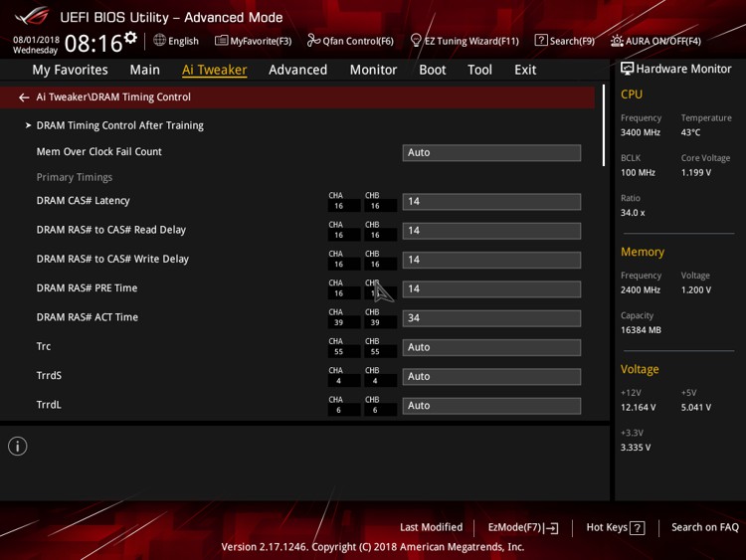746x560 pixels.
Task: Toggle AURA ON/OFF(F4)
Action: [x=655, y=41]
